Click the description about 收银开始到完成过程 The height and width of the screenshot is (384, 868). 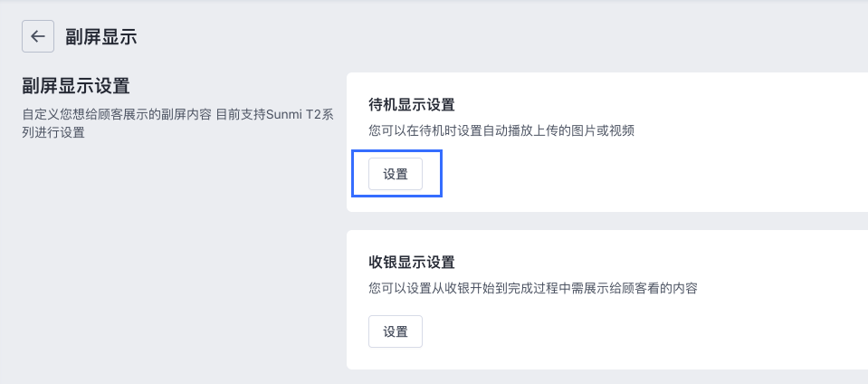pyautogui.click(x=532, y=288)
